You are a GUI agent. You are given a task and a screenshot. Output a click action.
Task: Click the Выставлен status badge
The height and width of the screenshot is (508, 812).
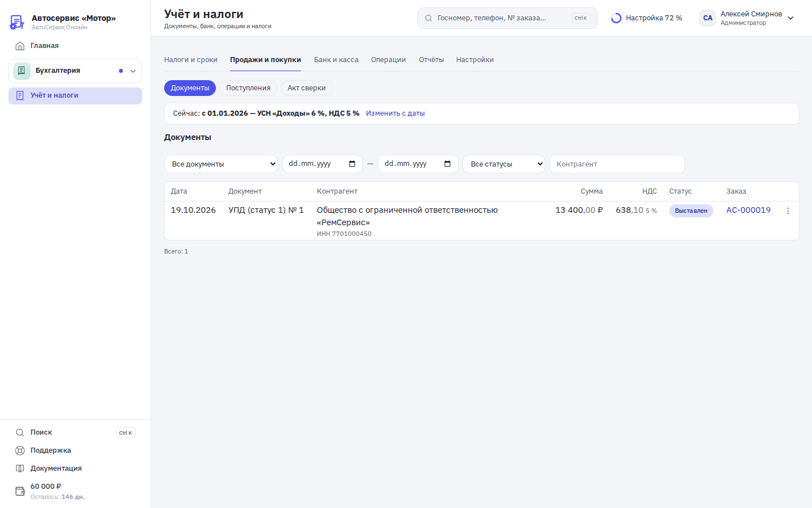[691, 211]
